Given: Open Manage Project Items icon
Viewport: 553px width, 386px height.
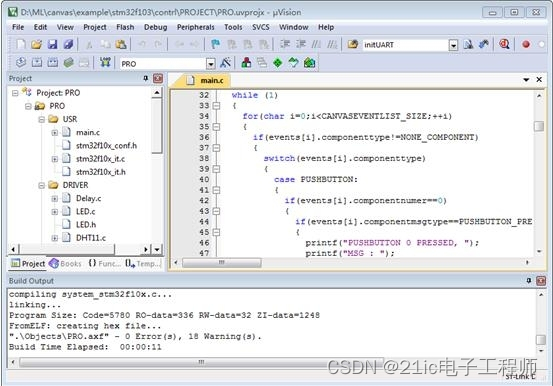Looking at the screenshot, I should 246,63.
